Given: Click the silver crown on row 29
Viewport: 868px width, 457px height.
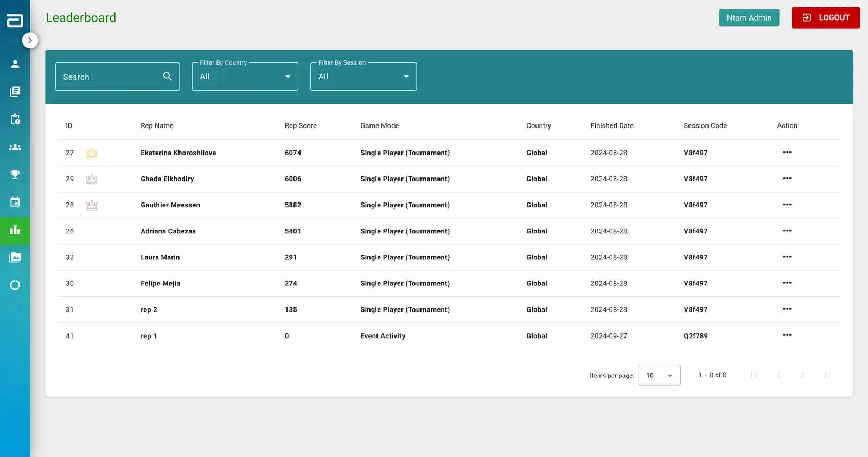Looking at the screenshot, I should click(92, 179).
